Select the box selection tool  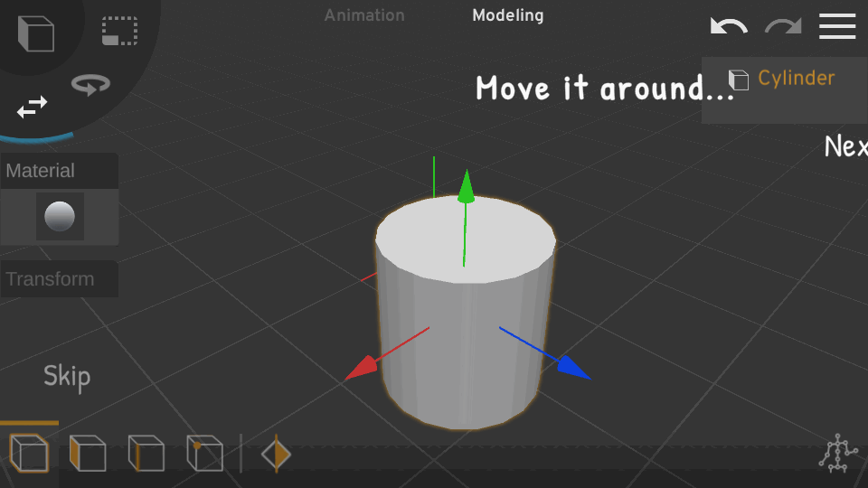119,31
